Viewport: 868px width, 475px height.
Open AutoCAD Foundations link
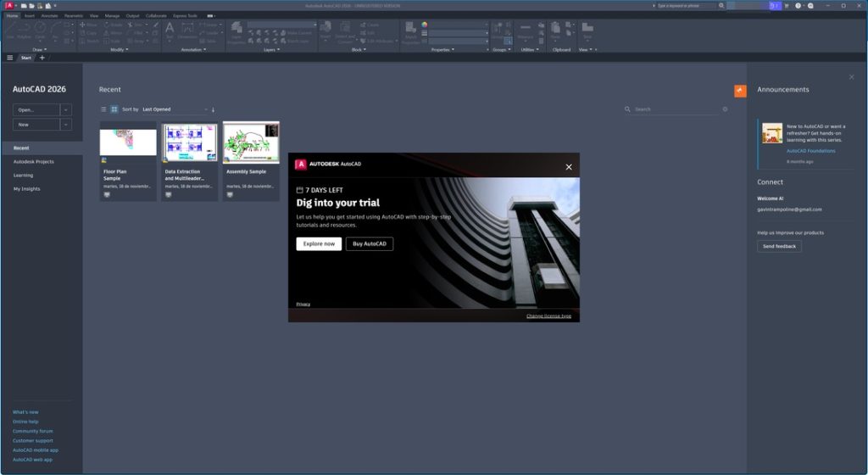[811, 151]
